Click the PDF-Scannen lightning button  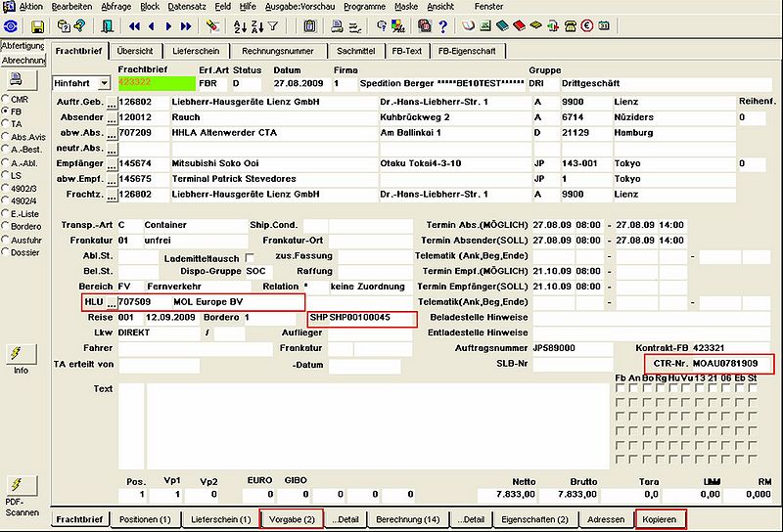(x=21, y=486)
